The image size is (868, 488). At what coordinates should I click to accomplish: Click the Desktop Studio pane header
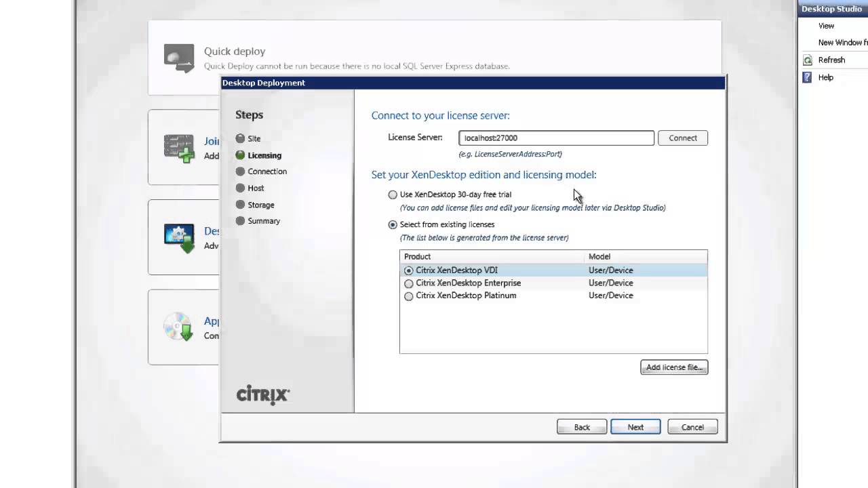click(x=833, y=9)
